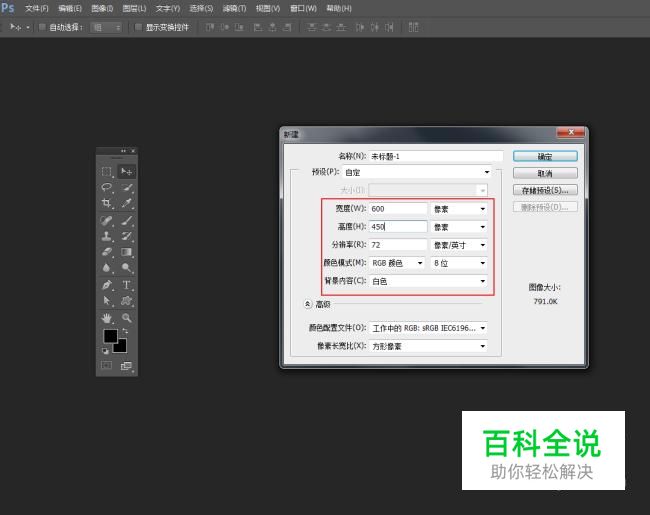Select the Move tool in toolbox
The image size is (650, 515).
127,171
